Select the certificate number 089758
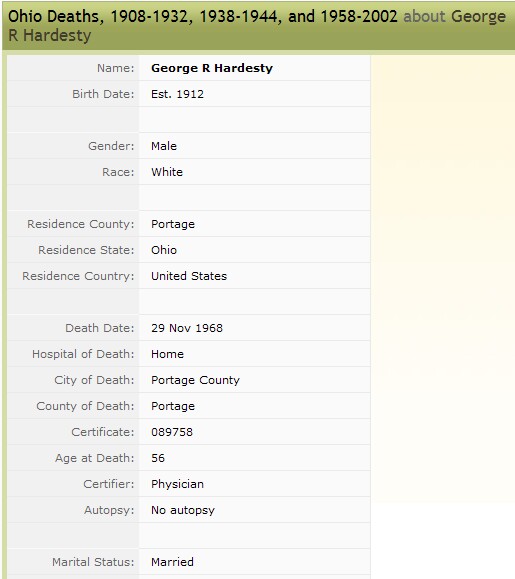This screenshot has width=515, height=579. click(172, 432)
